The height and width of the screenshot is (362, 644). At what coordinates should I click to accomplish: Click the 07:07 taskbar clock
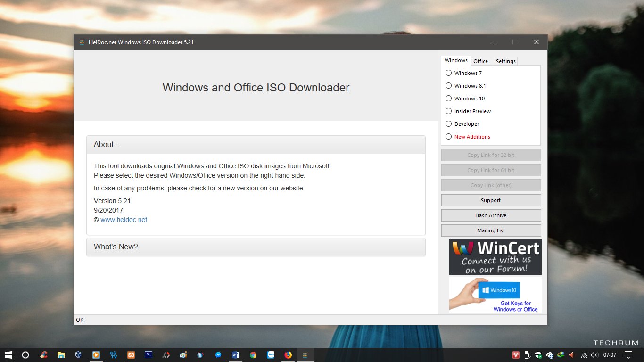610,355
